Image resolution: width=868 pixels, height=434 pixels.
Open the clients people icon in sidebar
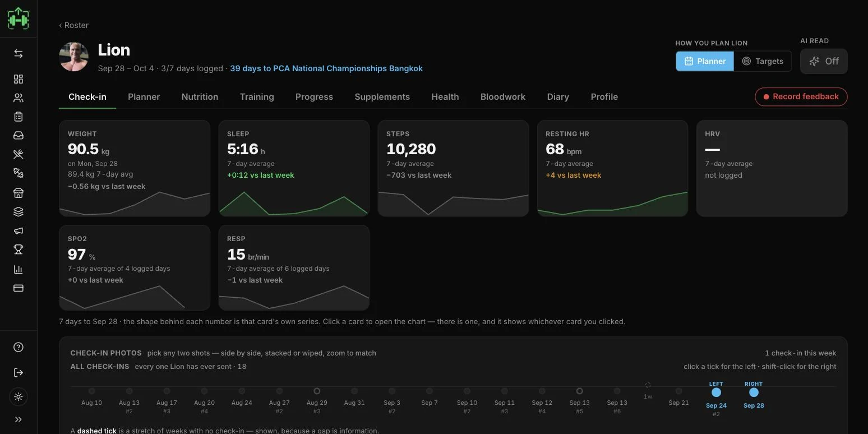(x=19, y=98)
